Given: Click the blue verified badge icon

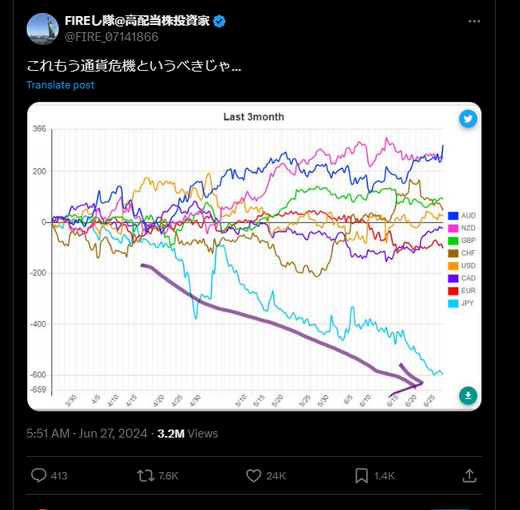Looking at the screenshot, I should point(219,21).
